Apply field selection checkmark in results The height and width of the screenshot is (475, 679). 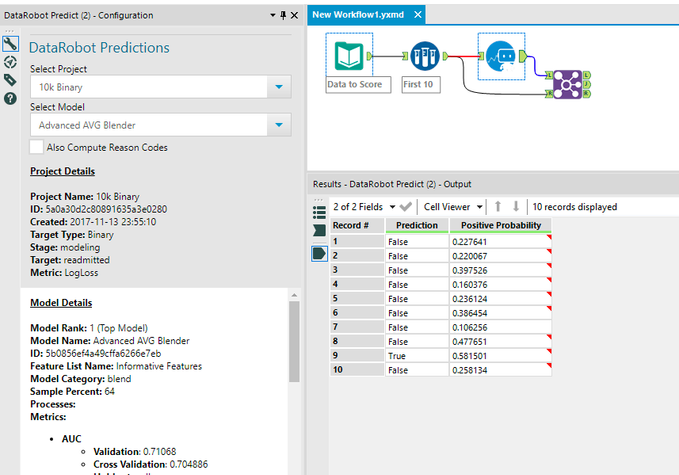coord(406,207)
